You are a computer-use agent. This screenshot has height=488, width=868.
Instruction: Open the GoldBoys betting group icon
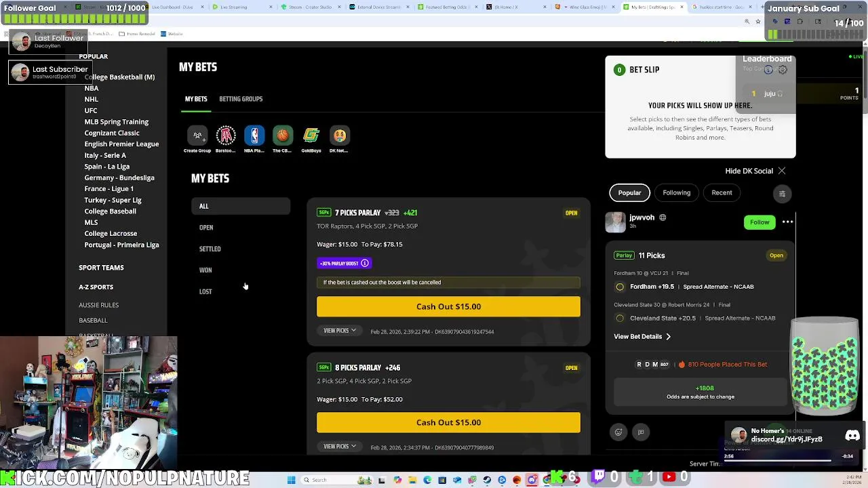[311, 136]
